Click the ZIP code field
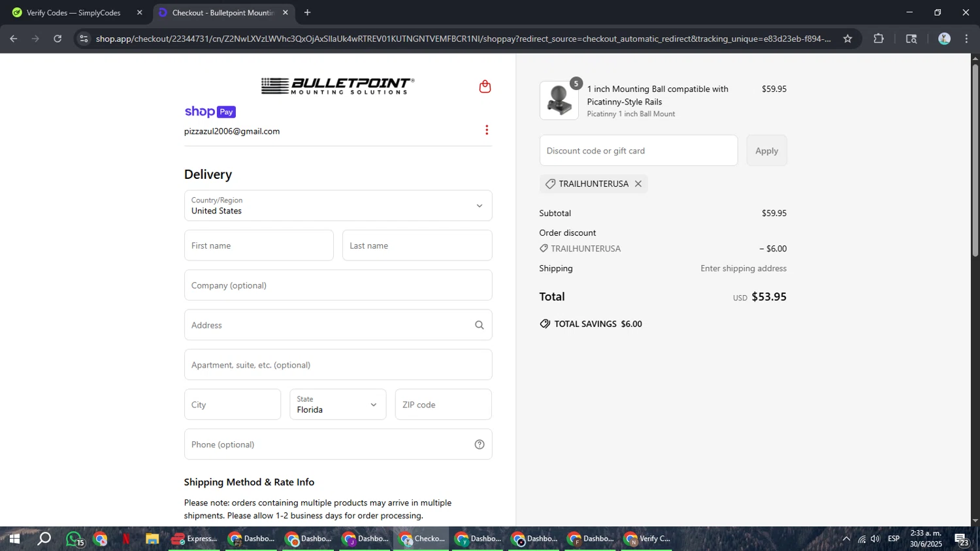Screen dimensions: 980x551 point(444,405)
